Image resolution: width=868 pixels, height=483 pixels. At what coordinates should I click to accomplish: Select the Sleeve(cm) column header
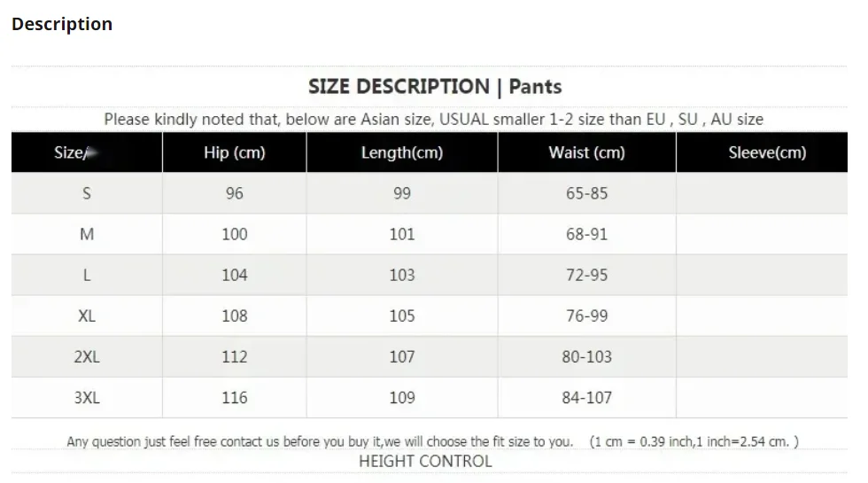pos(767,152)
